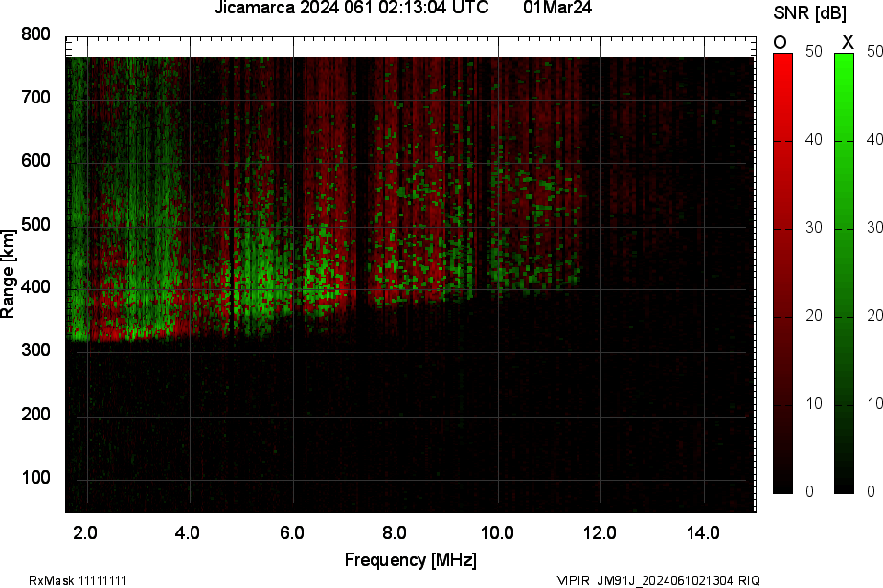Image resolution: width=883 pixels, height=588 pixels.
Task: Click the 100 km range tick label
Action: 35,478
